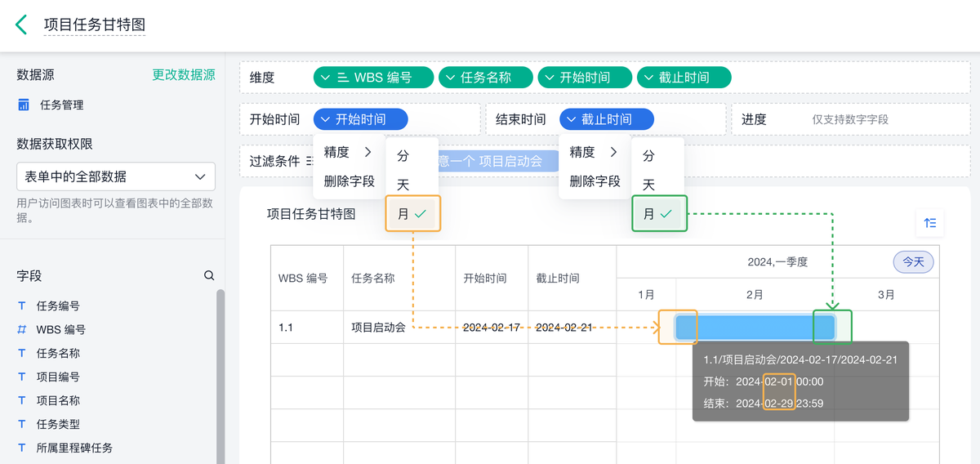980x464 pixels.
Task: Select 月 precision under 开始时间
Action: [412, 214]
